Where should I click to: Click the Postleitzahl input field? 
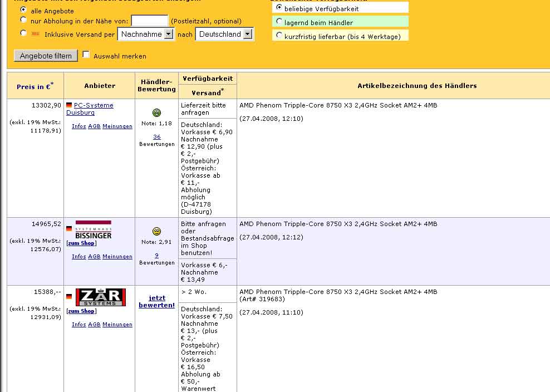coord(149,21)
